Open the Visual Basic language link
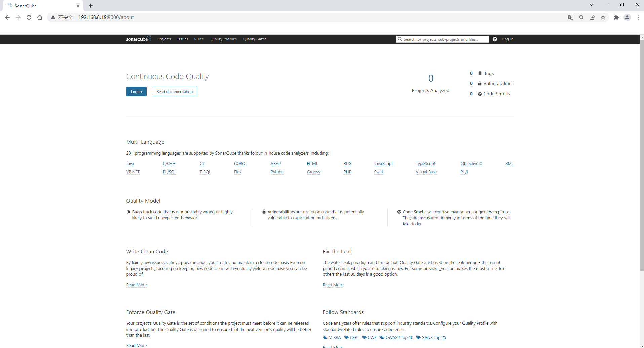644x348 pixels. [427, 172]
